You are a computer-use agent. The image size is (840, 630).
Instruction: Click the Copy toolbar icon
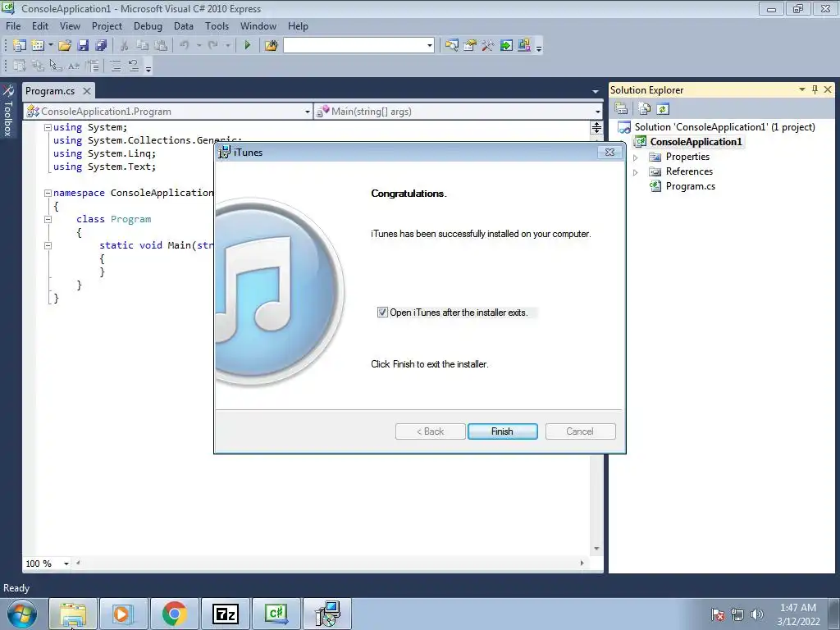coord(142,46)
